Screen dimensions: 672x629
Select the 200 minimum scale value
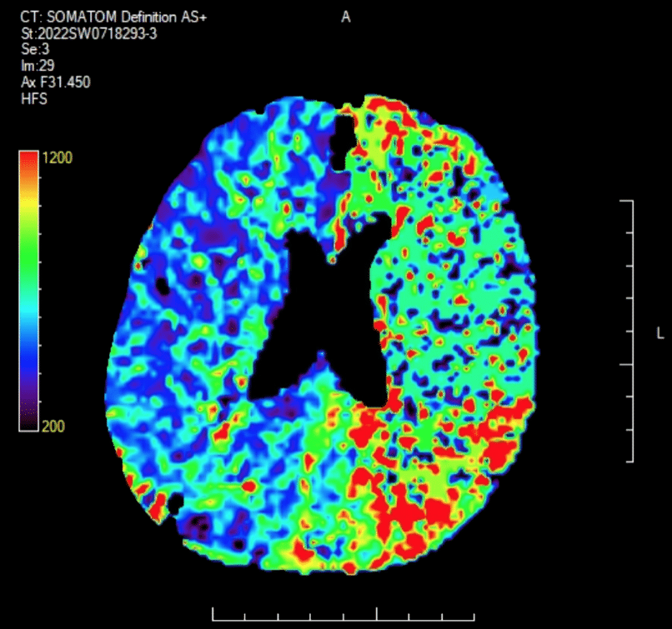pos(53,426)
